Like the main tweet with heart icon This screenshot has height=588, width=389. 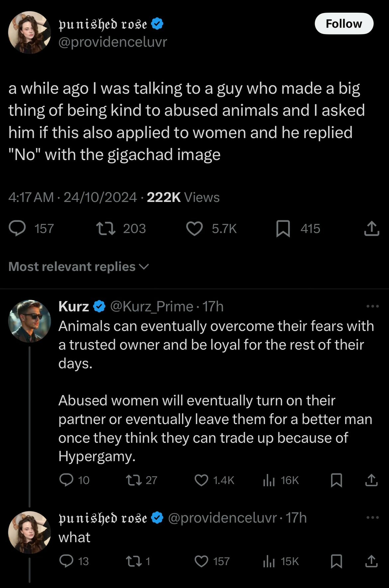pyautogui.click(x=194, y=229)
